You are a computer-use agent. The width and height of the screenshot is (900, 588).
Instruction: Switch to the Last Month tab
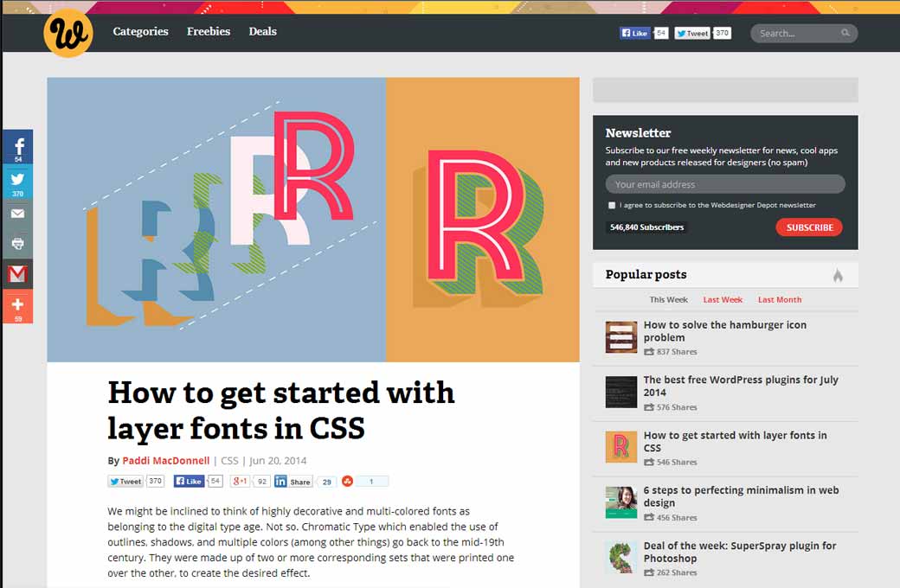tap(779, 299)
